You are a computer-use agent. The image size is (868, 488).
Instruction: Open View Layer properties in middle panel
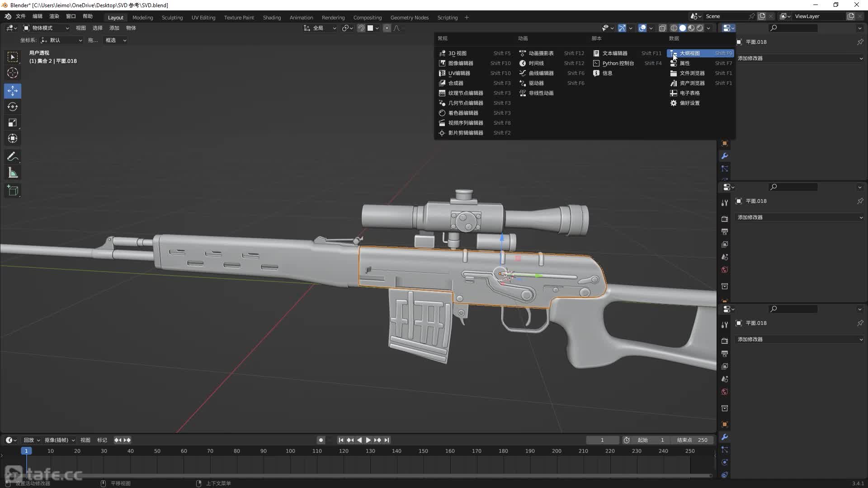725,244
